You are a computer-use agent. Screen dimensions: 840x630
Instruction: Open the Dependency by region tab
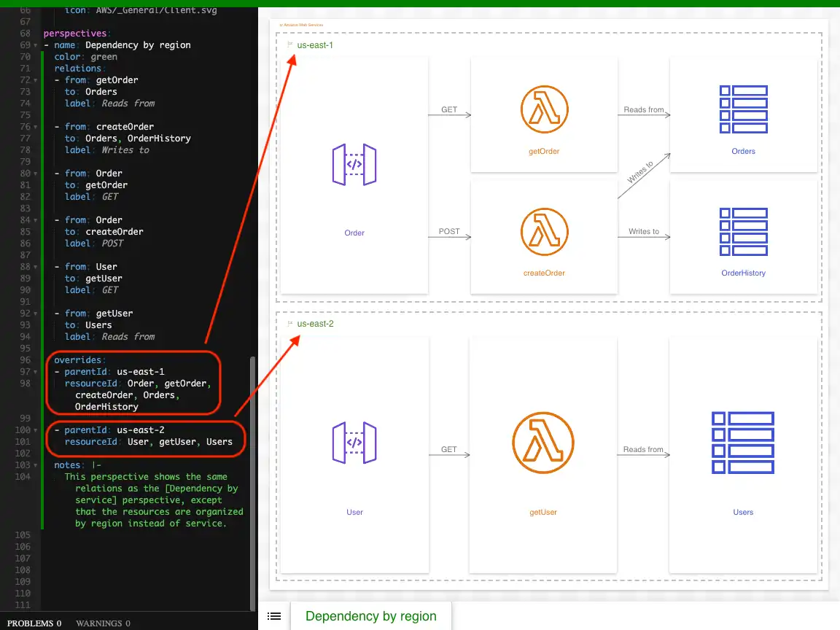click(x=370, y=616)
